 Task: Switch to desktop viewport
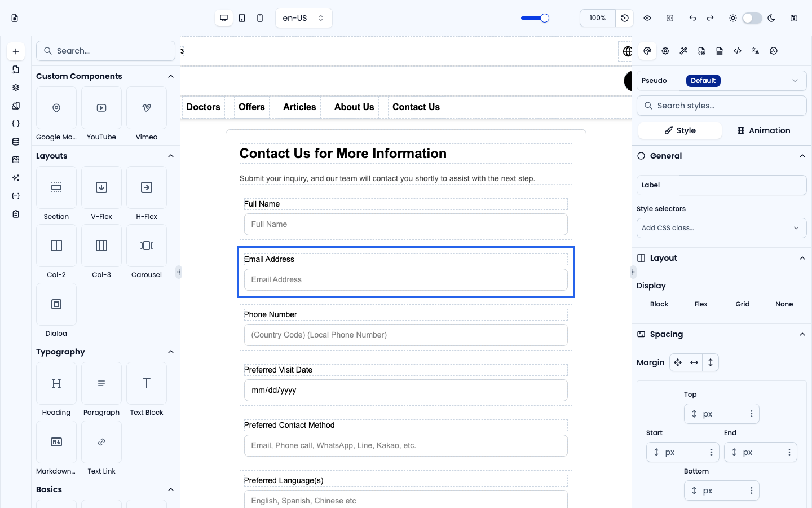(x=224, y=18)
